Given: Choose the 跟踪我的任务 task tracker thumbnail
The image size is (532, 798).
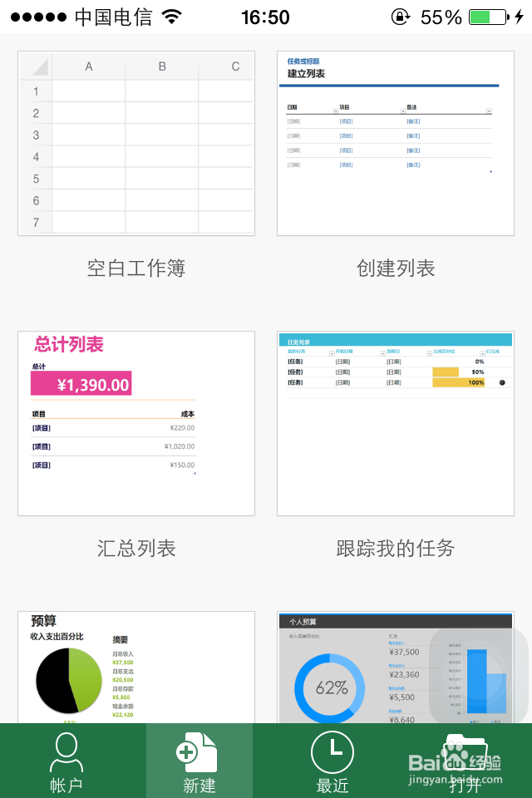Looking at the screenshot, I should coord(396,423).
